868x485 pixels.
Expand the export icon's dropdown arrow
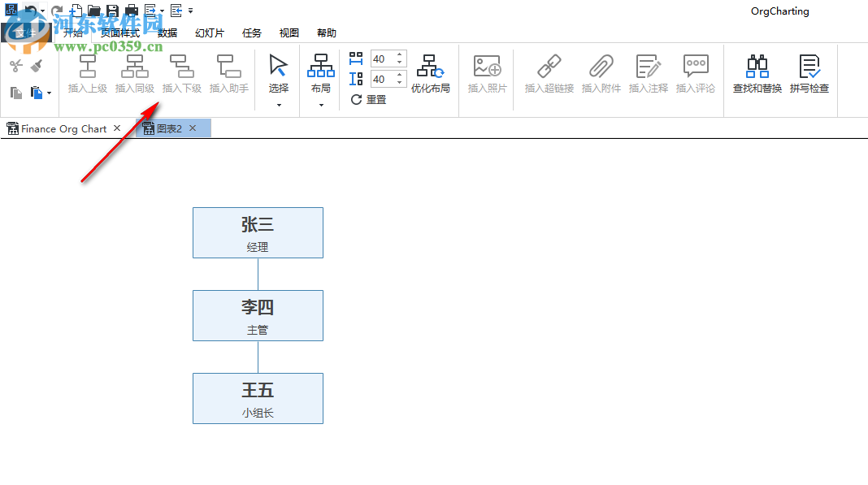pyautogui.click(x=162, y=11)
